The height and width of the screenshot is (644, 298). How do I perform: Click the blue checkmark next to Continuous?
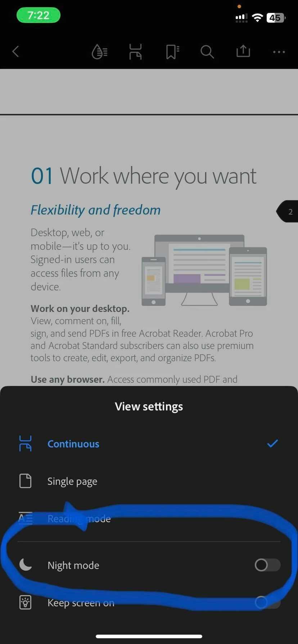[x=272, y=443]
